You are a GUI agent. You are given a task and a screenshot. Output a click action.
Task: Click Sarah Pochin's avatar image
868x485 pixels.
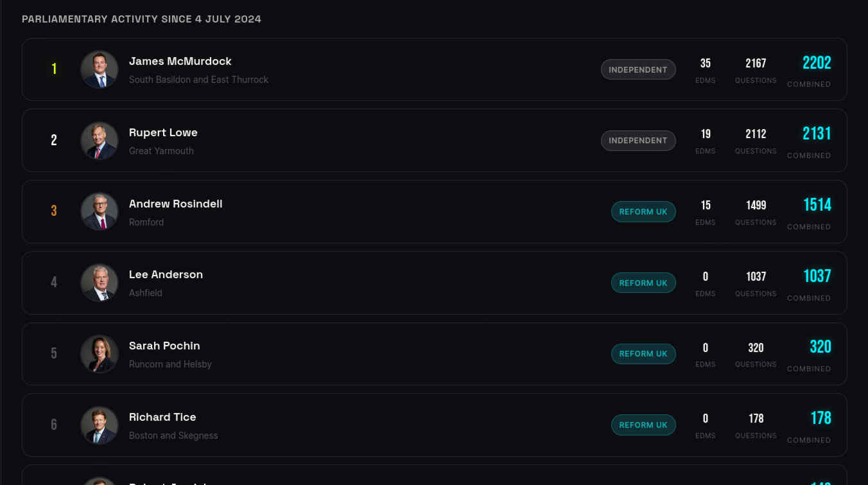click(100, 354)
